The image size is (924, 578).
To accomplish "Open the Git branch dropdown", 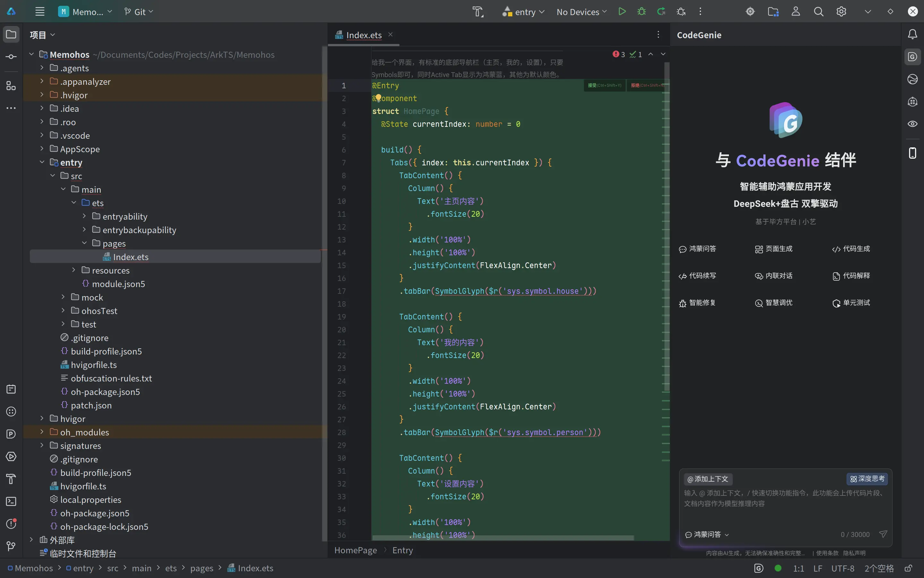I will click(x=139, y=12).
